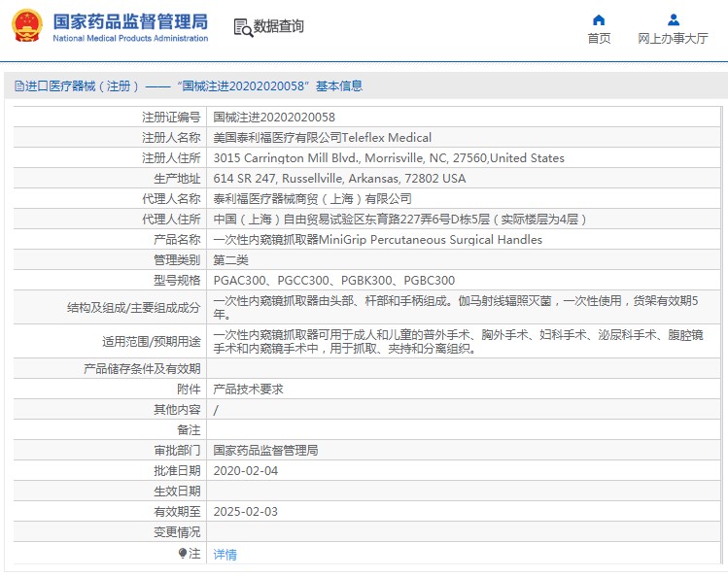Click expiry date 2025-02-03
The image size is (728, 577).
(x=246, y=512)
